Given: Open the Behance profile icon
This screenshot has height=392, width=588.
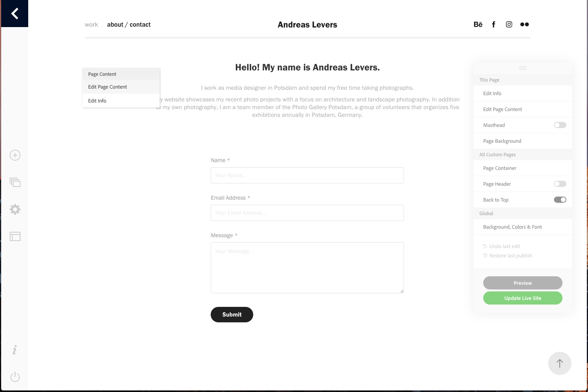Looking at the screenshot, I should [478, 24].
